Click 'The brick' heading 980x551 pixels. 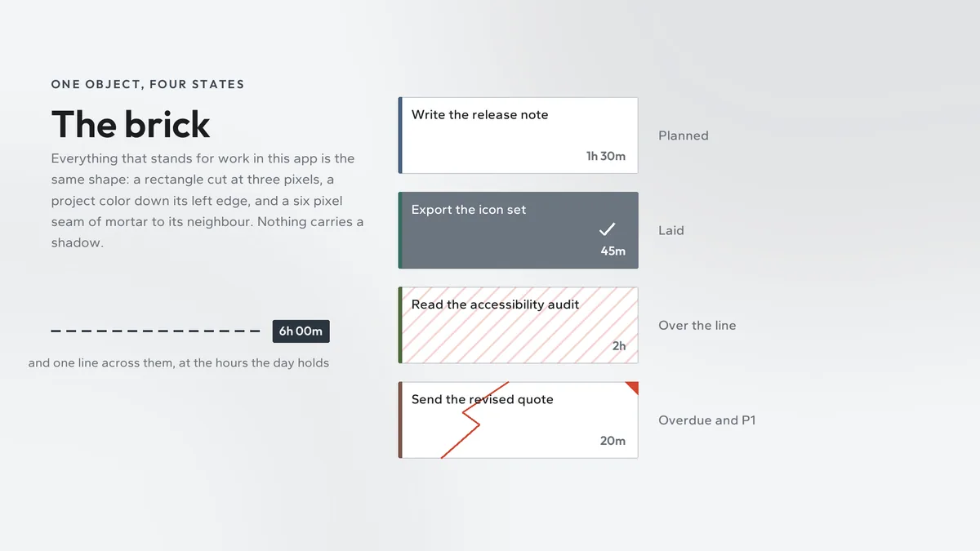(131, 124)
